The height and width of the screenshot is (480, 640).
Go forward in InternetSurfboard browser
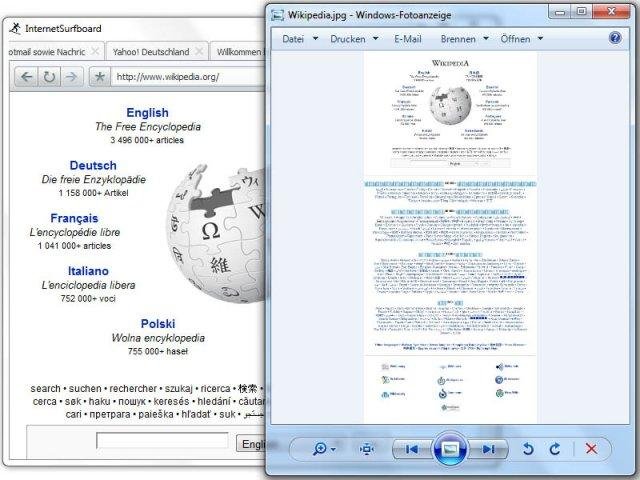[71, 76]
